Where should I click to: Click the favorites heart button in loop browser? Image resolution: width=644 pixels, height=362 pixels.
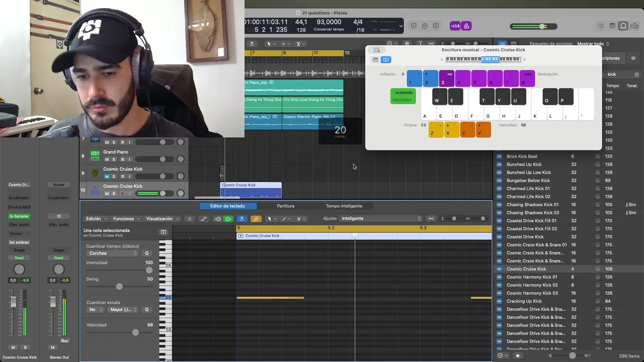pos(633,58)
